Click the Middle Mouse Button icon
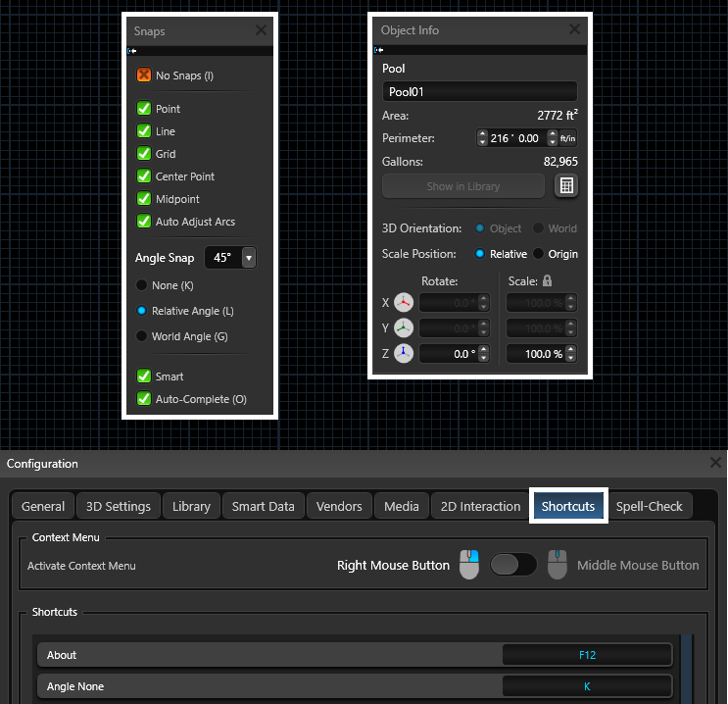Image resolution: width=728 pixels, height=704 pixels. (x=558, y=565)
